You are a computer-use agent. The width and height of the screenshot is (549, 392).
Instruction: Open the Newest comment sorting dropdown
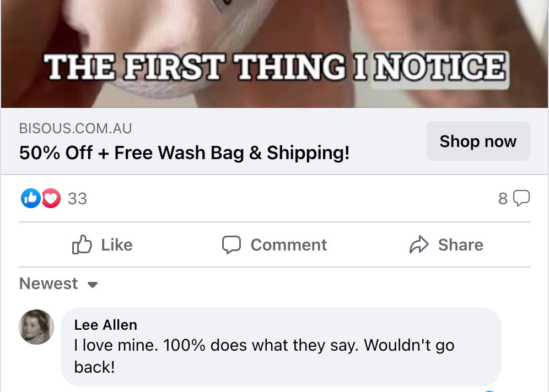[49, 284]
